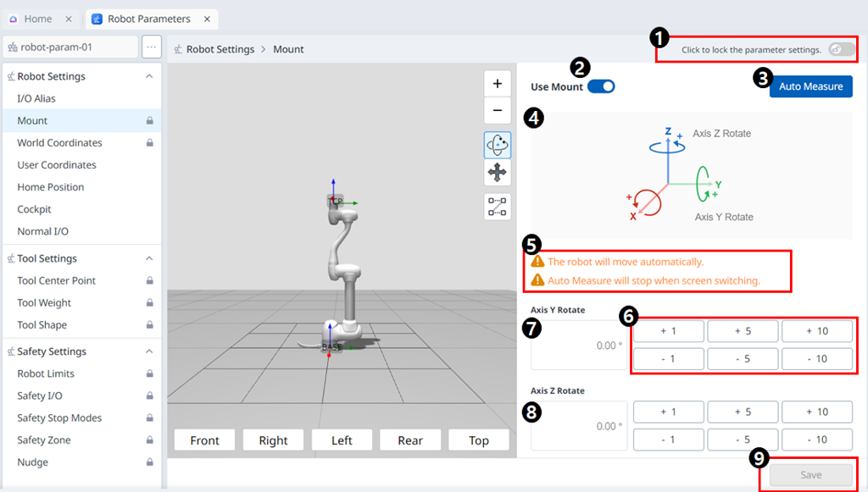Collapse the Robot Settings section
868x492 pixels.
click(149, 76)
